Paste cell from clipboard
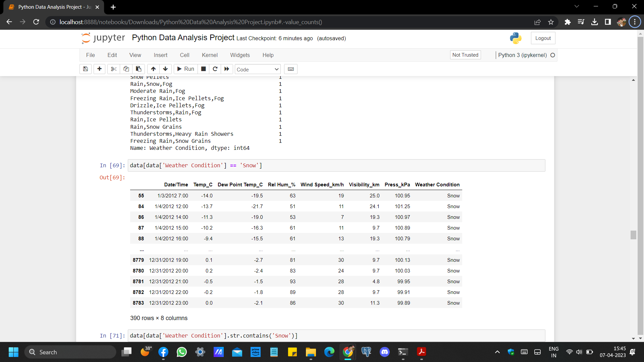Screen dimensions: 644x362 tap(138, 69)
